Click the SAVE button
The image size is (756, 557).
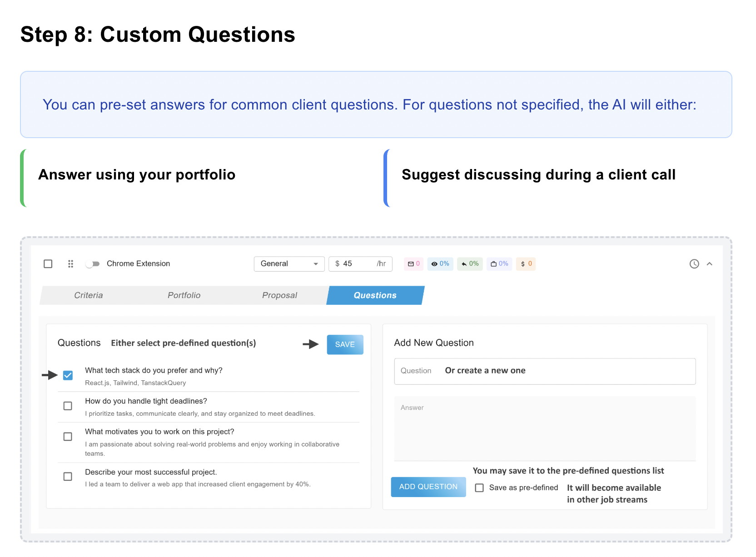coord(345,344)
